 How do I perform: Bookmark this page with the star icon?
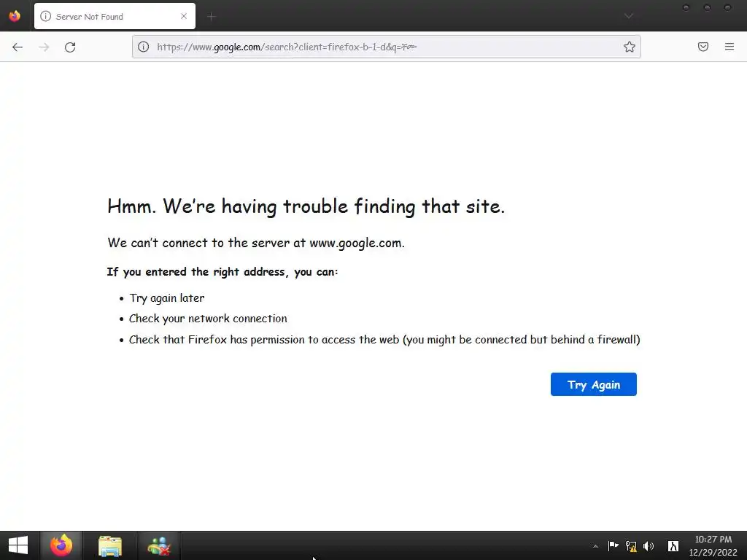point(630,47)
